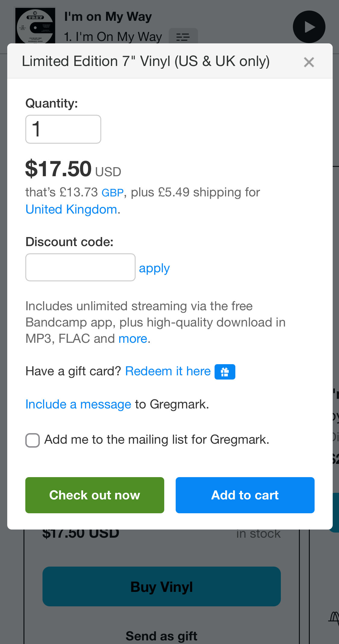Close the Limited Edition Vinyl dialog
The image size is (339, 644).
tap(309, 62)
